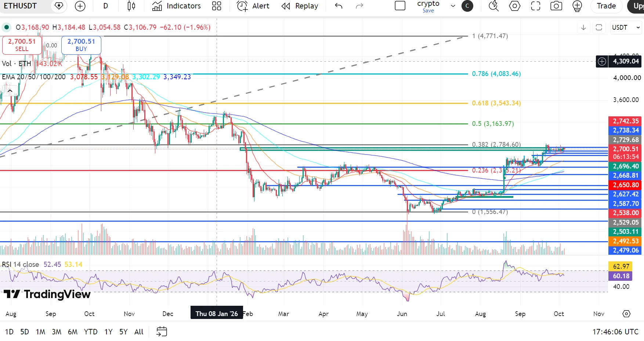This screenshot has height=341, width=644.
Task: Open the D interval selector
Action: click(x=105, y=6)
